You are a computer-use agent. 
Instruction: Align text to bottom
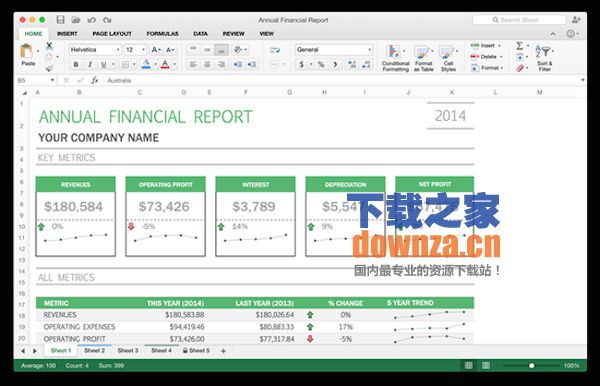tap(221, 50)
